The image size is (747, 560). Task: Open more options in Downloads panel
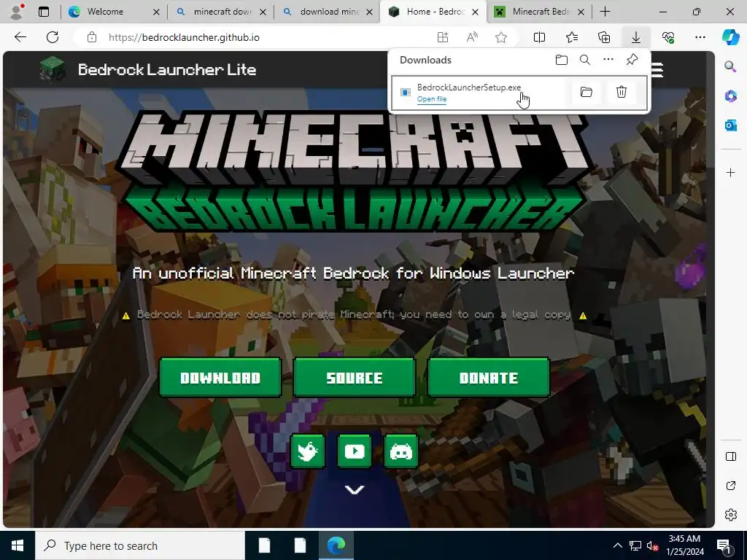(x=608, y=60)
